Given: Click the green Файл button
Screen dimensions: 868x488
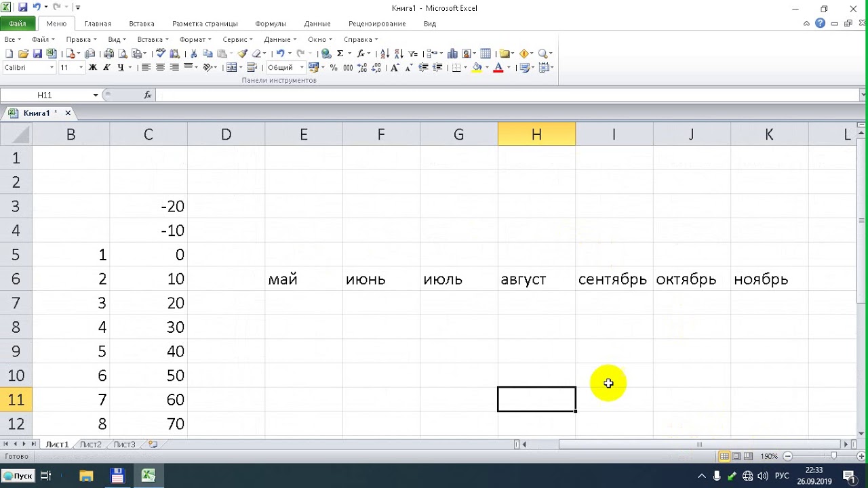Looking at the screenshot, I should coord(18,24).
